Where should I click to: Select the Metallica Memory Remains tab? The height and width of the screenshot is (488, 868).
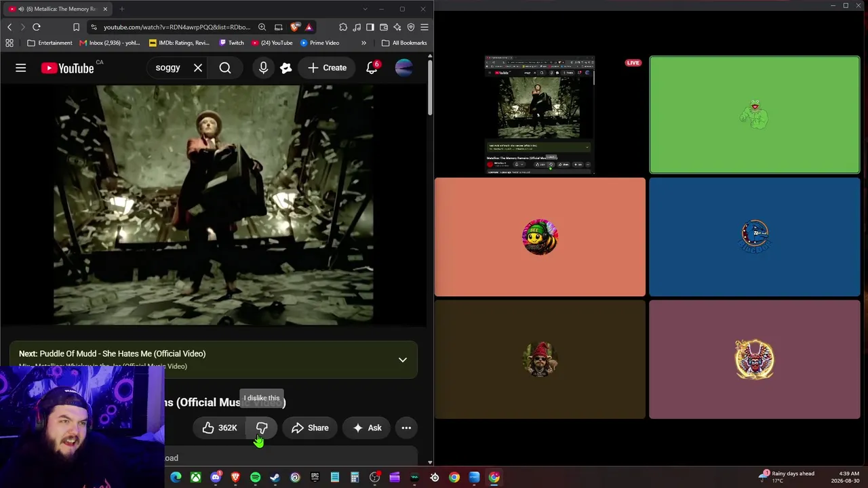(x=58, y=9)
